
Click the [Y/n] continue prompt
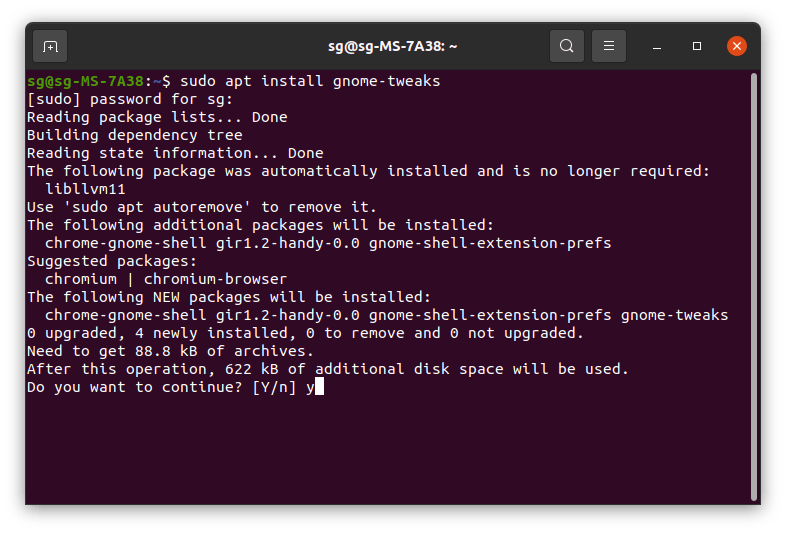(x=274, y=387)
